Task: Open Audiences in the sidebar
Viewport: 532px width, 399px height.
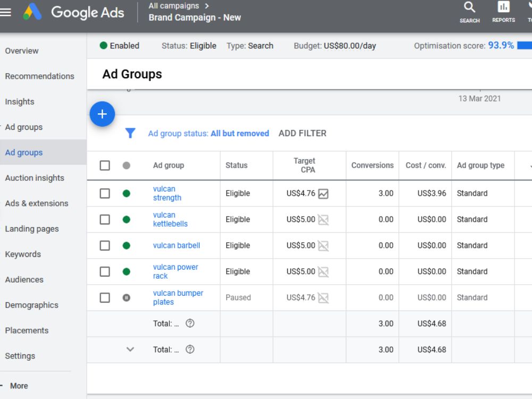Action: pos(24,280)
